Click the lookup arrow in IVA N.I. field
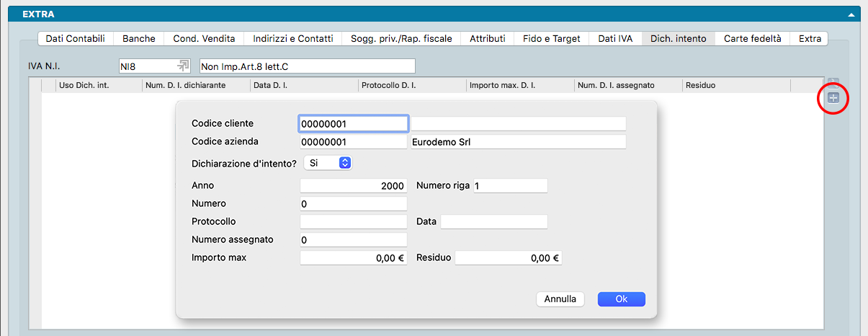 pyautogui.click(x=183, y=66)
